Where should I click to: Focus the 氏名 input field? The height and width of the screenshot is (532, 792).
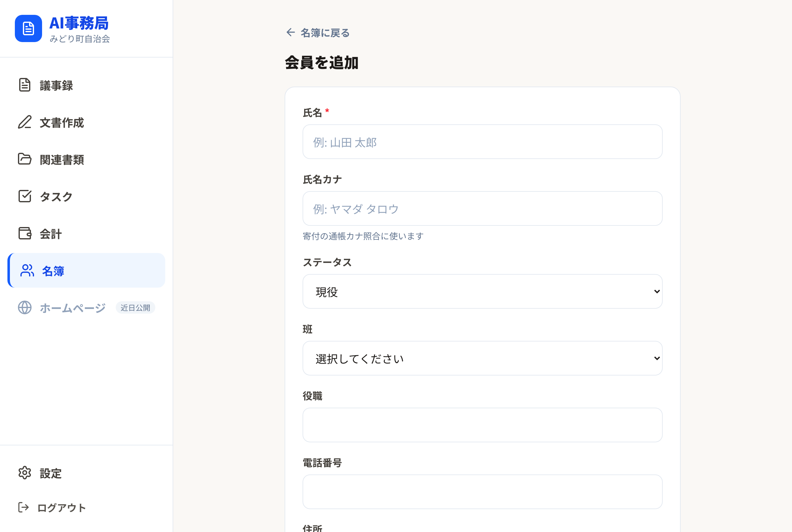(x=482, y=142)
